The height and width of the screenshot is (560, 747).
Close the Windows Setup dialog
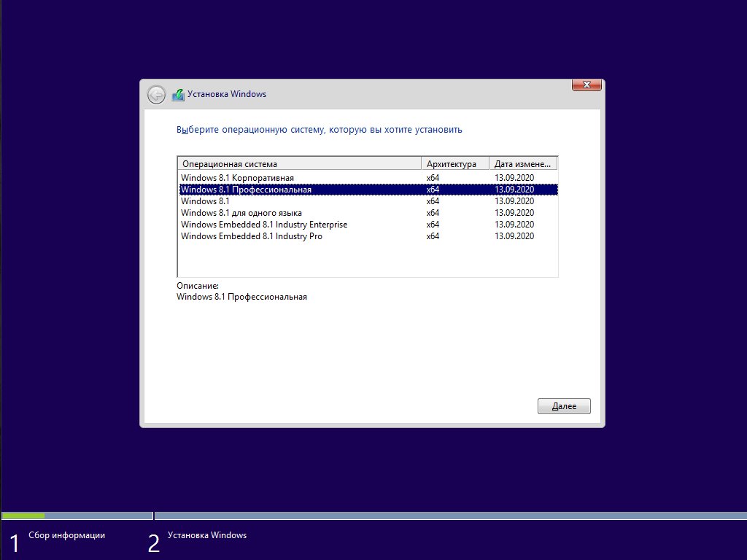pos(587,85)
